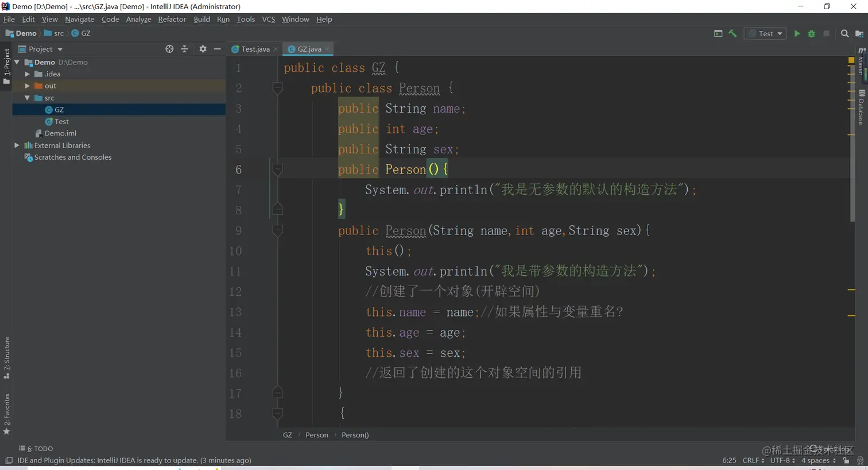Fold the parameterized constructor at line 9
This screenshot has height=470, width=868.
pyautogui.click(x=278, y=231)
